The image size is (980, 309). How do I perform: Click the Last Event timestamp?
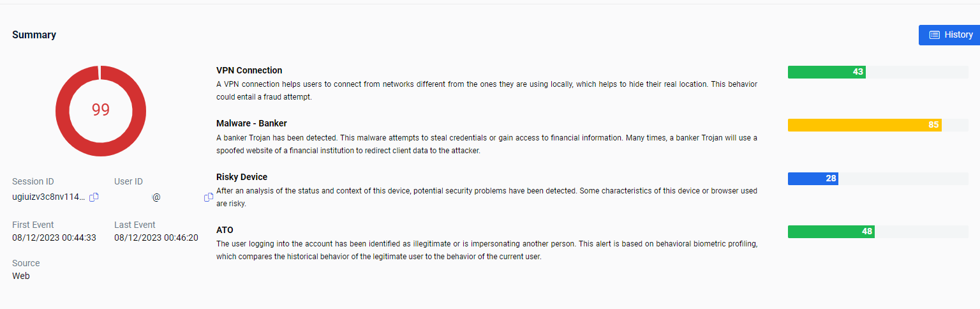(156, 237)
